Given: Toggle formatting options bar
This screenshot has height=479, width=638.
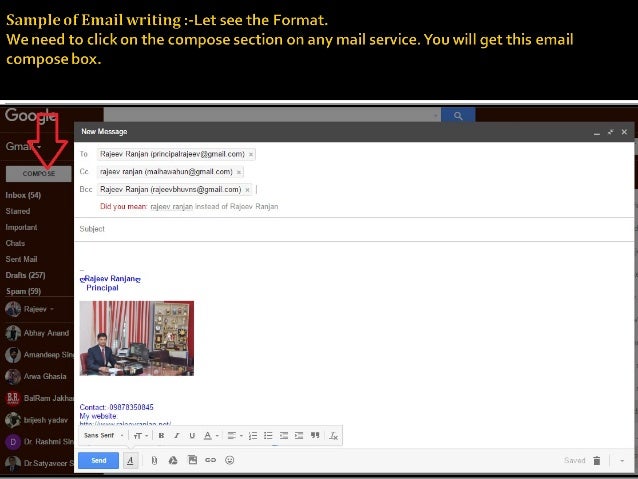Looking at the screenshot, I should pos(130,460).
